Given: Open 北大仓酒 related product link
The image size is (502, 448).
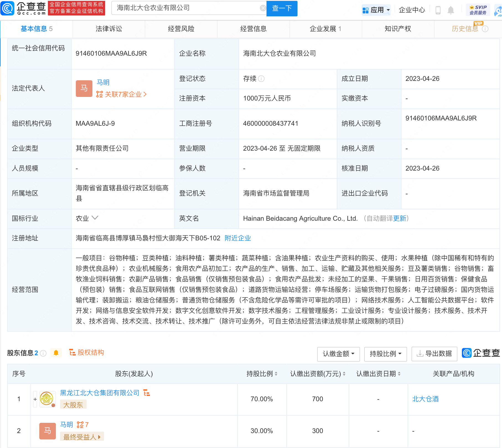Looking at the screenshot, I should pos(425,399).
